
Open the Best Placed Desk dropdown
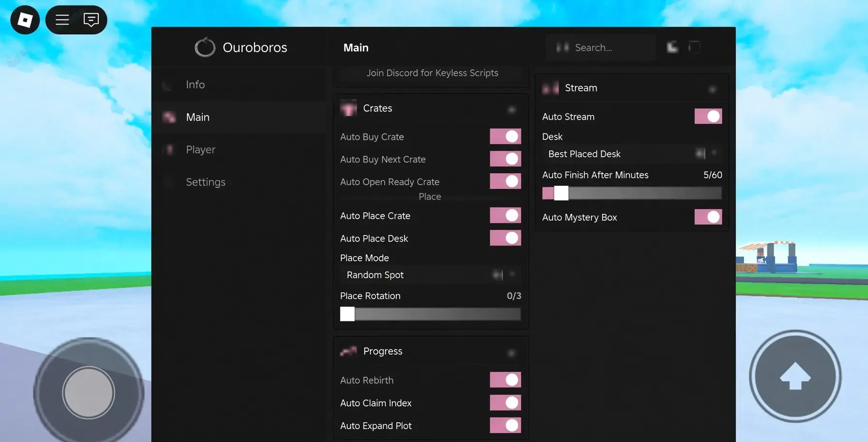point(632,154)
